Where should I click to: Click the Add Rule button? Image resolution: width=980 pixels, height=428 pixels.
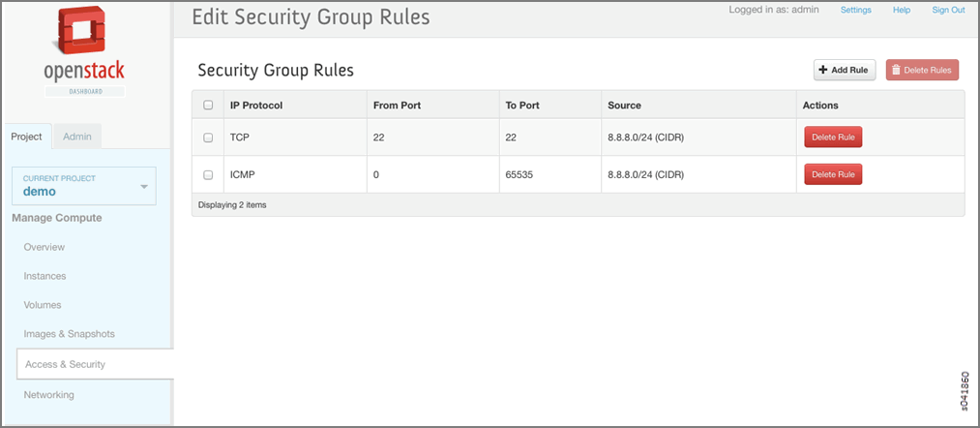click(x=844, y=70)
